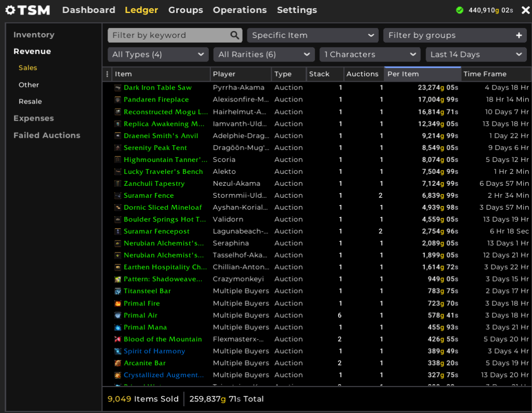Click the Dark Iron Table Saw item icon
Screen dimensions: 532x413
pyautogui.click(x=118, y=87)
